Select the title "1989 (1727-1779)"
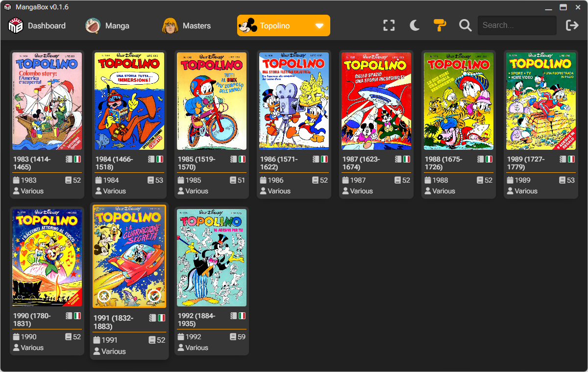Screen dimensions: 588x372 tap(527, 163)
